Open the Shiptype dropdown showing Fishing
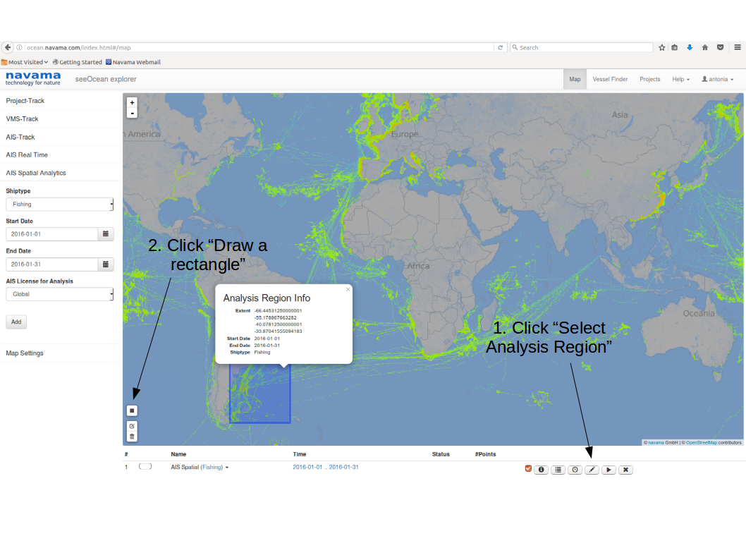 click(x=59, y=205)
